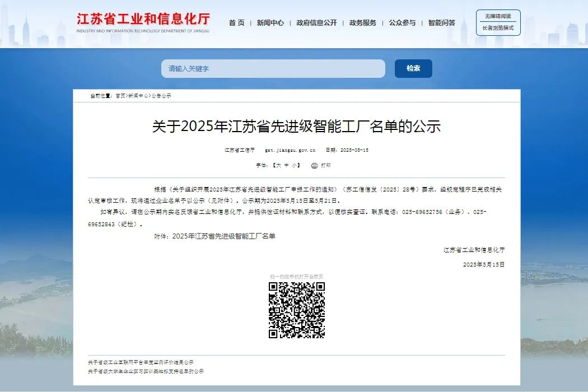Open 公告公示 from the breadcrumb trail

tap(161, 96)
